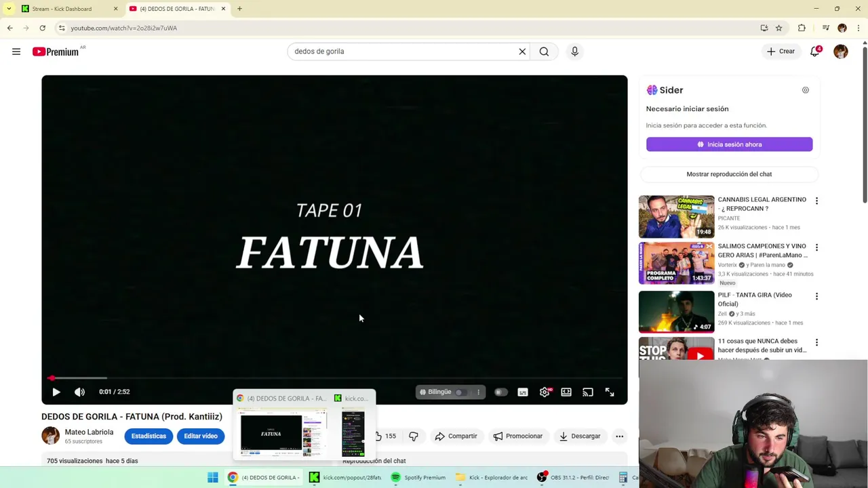Open the player settings gear

[545, 392]
